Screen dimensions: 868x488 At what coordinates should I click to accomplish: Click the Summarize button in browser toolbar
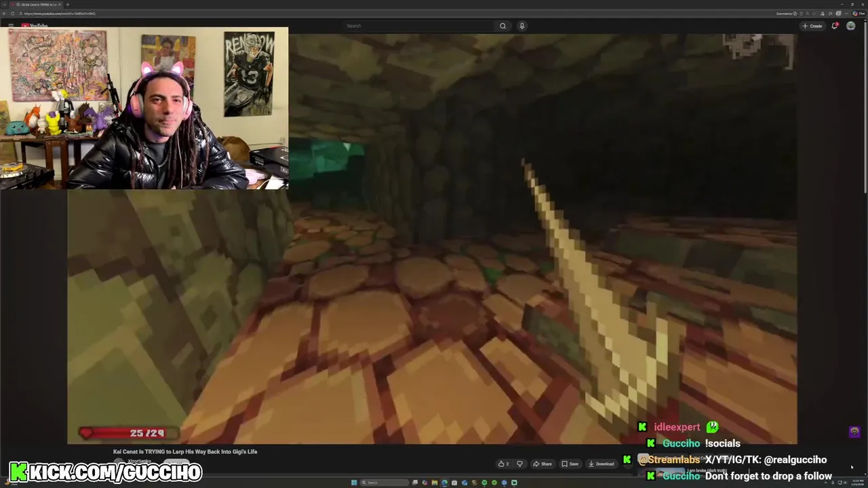point(787,14)
